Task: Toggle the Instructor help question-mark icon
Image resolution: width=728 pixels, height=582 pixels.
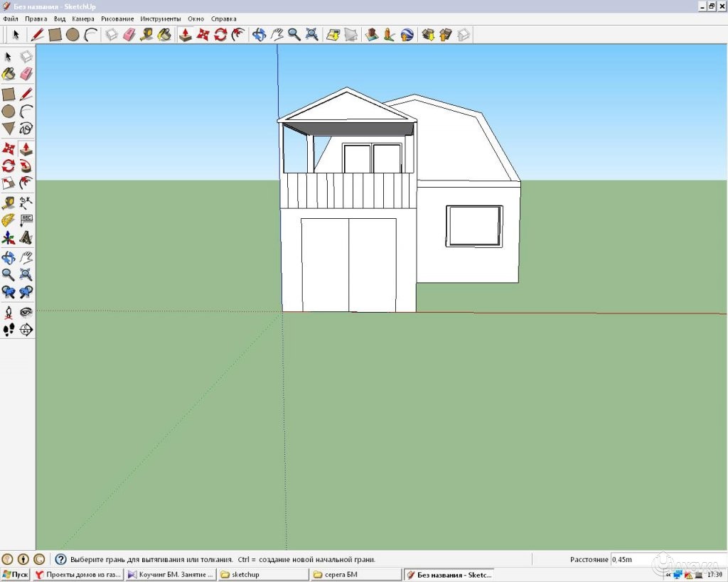Action: 60,559
